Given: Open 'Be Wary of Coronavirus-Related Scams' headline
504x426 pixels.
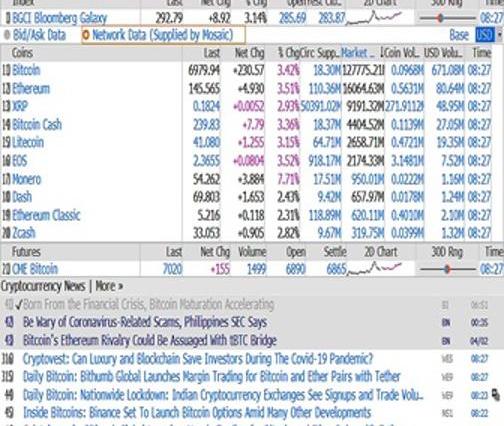Looking at the screenshot, I should [145, 322].
